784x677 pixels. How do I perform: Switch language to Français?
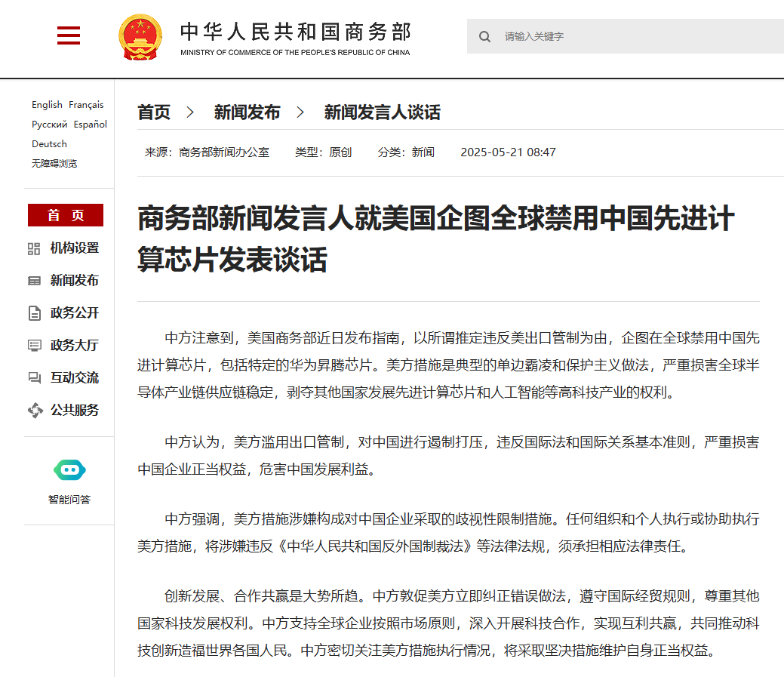pyautogui.click(x=86, y=104)
